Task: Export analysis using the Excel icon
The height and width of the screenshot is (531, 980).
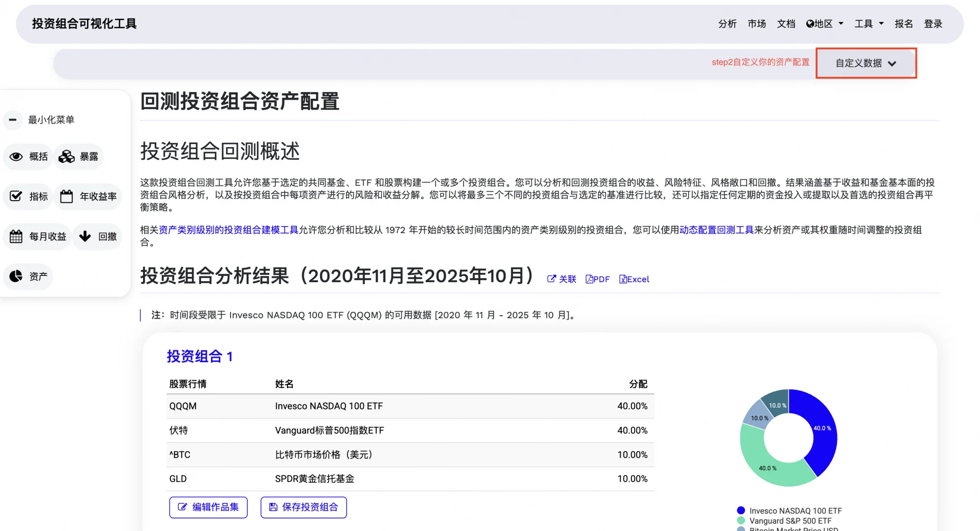Action: pyautogui.click(x=623, y=279)
